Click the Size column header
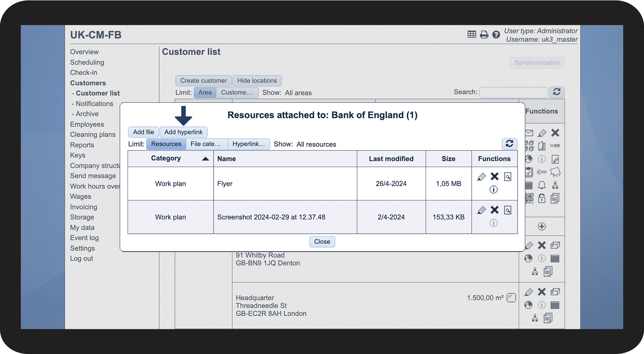Viewport: 644px width, 354px height. [x=448, y=159]
